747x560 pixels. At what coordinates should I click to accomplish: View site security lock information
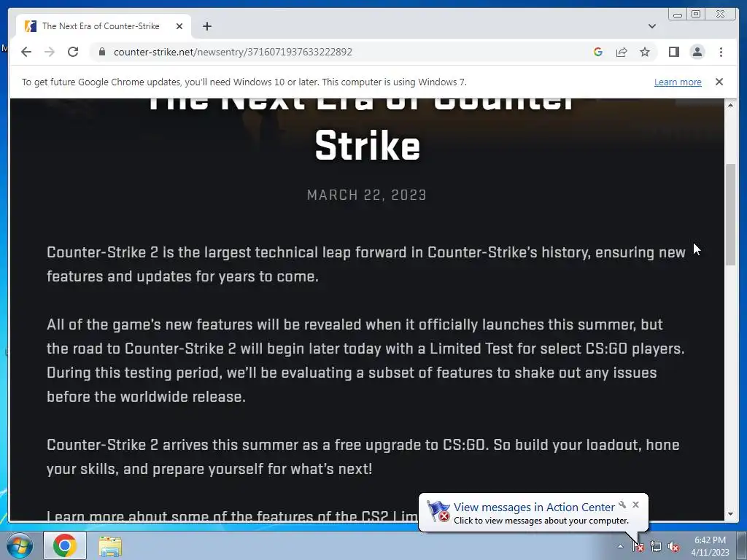pos(102,52)
